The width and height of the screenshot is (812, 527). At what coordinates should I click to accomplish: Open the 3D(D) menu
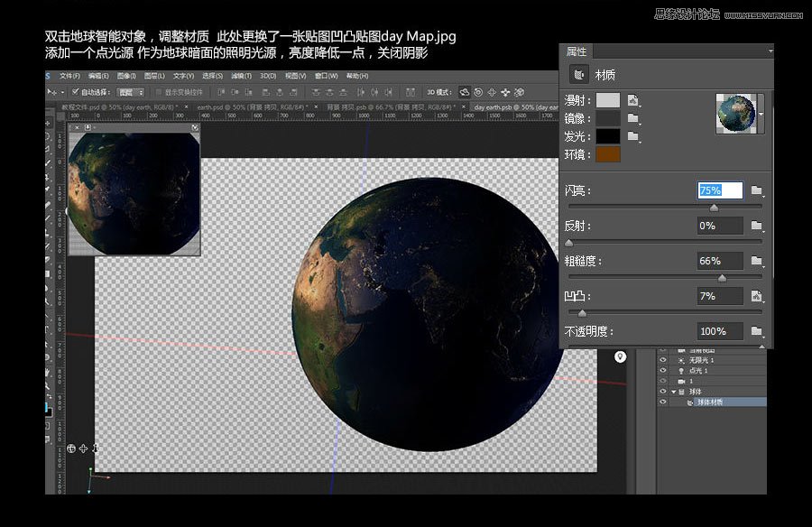pyautogui.click(x=268, y=76)
